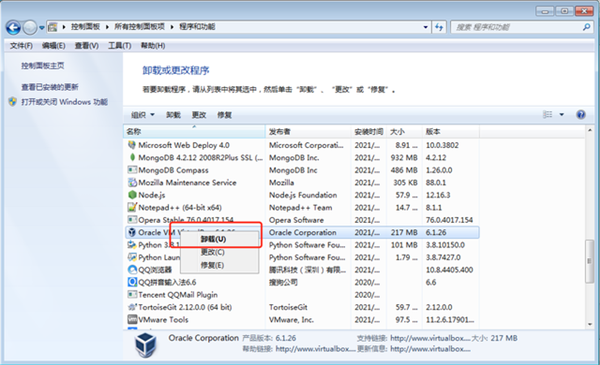The image size is (600, 365).
Task: Open 打开或关闭 Windows 功能 link
Action: coord(64,102)
